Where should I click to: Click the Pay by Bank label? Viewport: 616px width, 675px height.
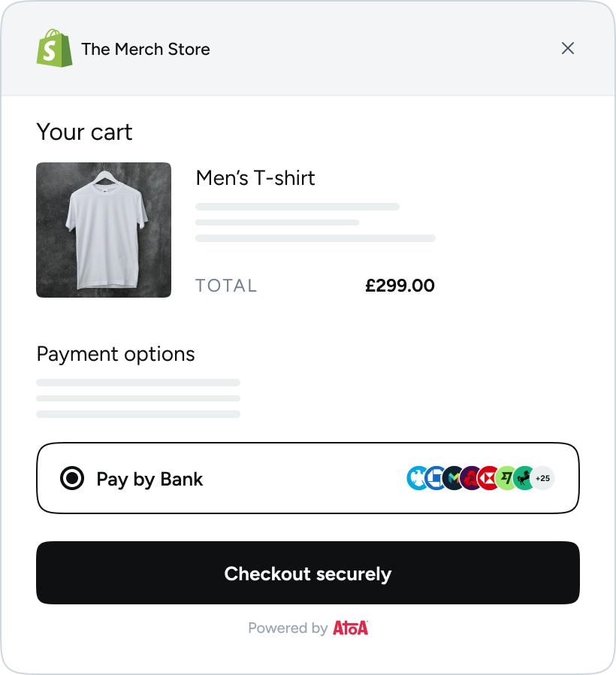tap(149, 479)
